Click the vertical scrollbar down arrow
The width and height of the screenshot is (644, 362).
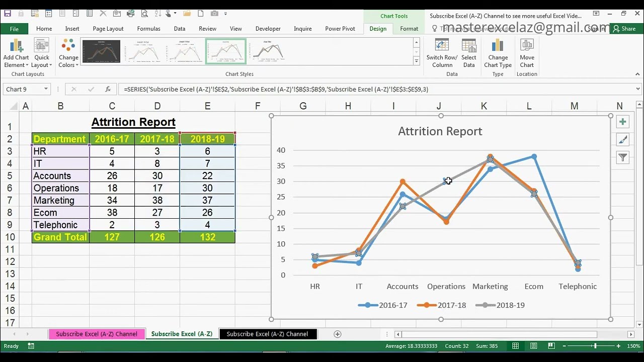tap(639, 324)
